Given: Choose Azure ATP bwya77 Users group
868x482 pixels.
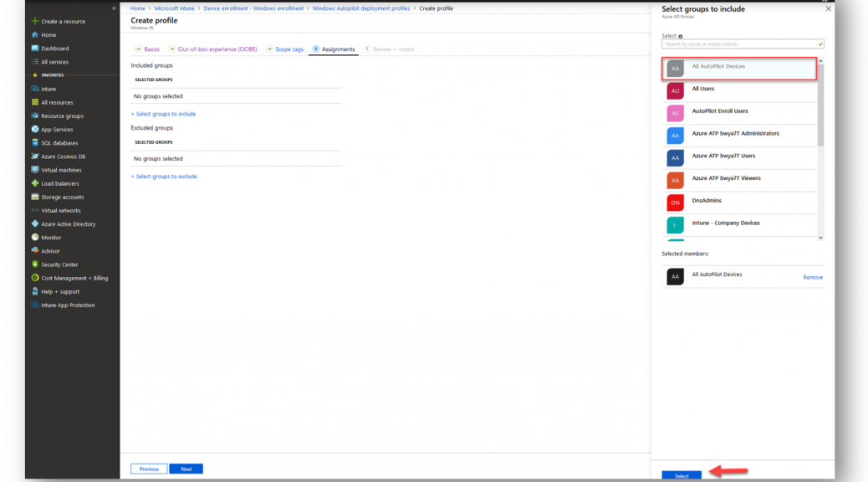Looking at the screenshot, I should [x=739, y=158].
